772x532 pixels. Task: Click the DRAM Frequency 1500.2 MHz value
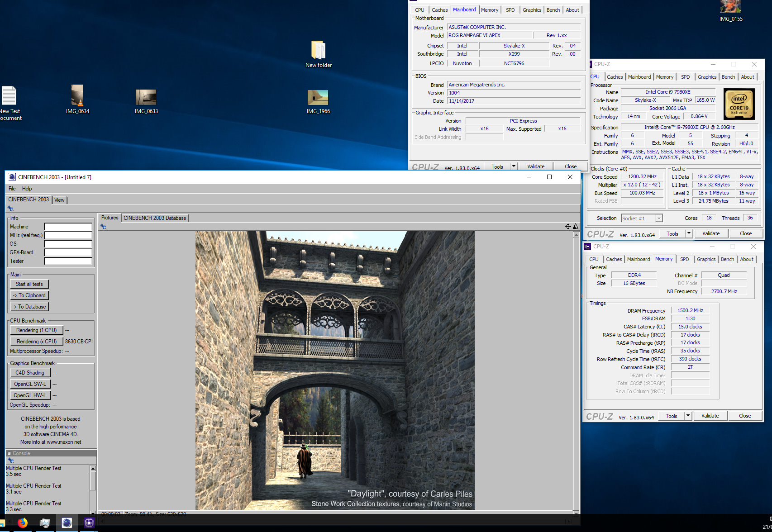point(690,310)
